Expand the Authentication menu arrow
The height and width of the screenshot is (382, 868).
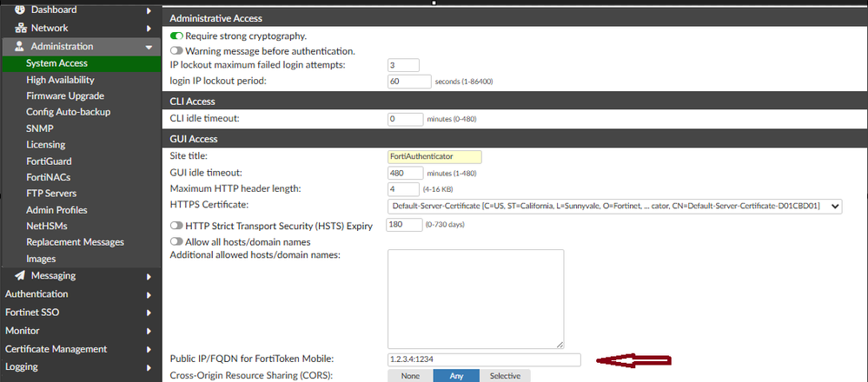[149, 294]
